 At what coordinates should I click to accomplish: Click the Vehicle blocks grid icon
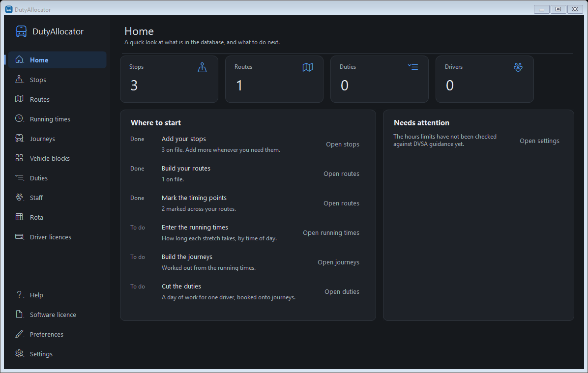[x=20, y=158]
